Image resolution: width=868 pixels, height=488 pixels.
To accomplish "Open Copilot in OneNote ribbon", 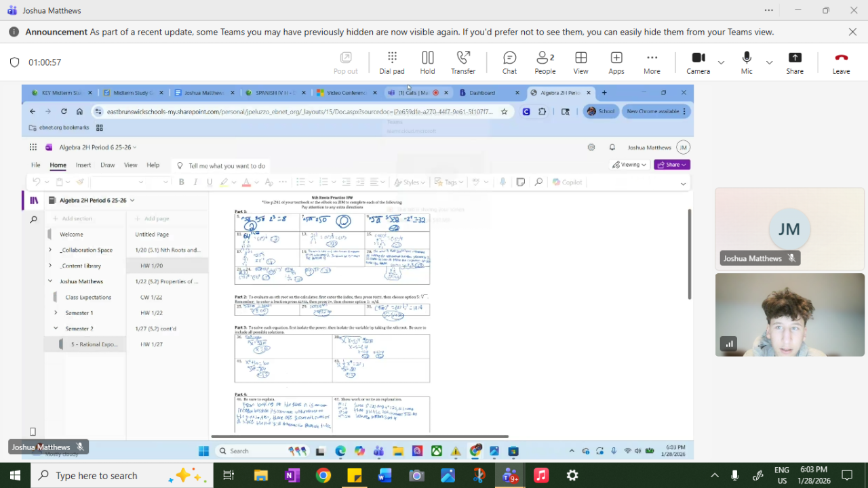I will click(568, 182).
